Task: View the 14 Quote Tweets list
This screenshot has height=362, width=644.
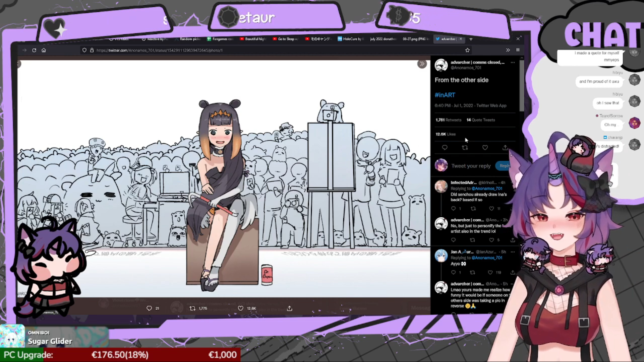Action: tap(480, 120)
